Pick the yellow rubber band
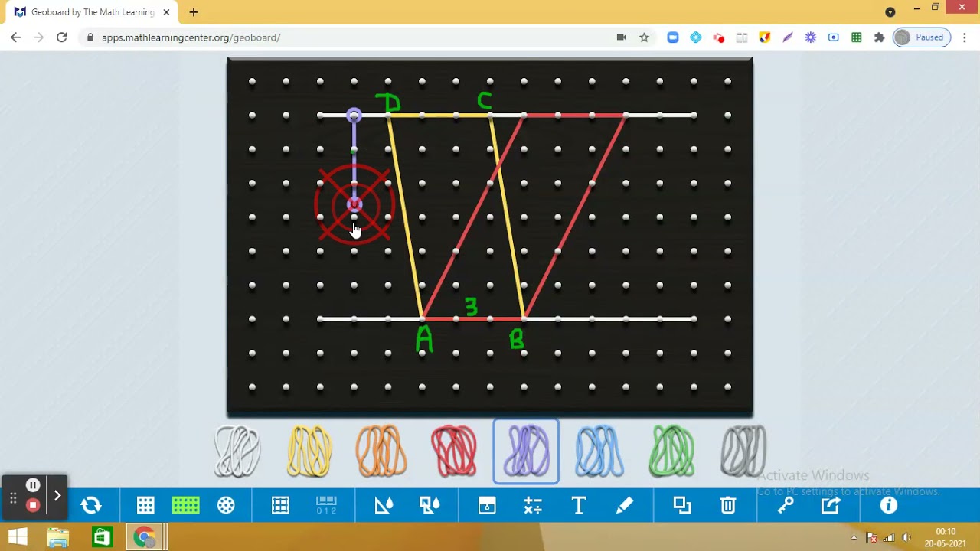Screen dimensions: 980x551 point(309,452)
